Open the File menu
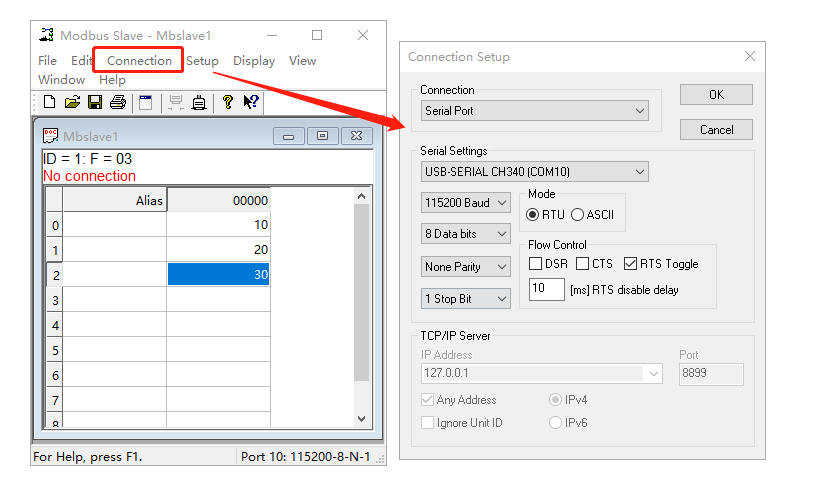This screenshot has width=826, height=498. (x=47, y=61)
